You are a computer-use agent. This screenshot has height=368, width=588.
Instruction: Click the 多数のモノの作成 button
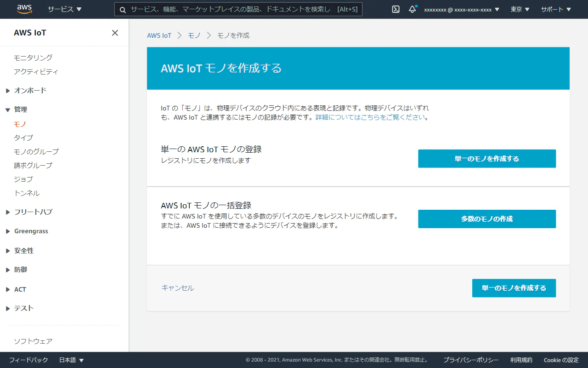[486, 219]
